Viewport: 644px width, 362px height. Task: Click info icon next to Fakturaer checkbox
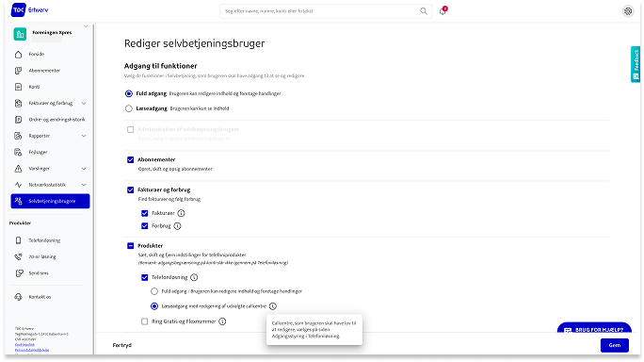[181, 213]
